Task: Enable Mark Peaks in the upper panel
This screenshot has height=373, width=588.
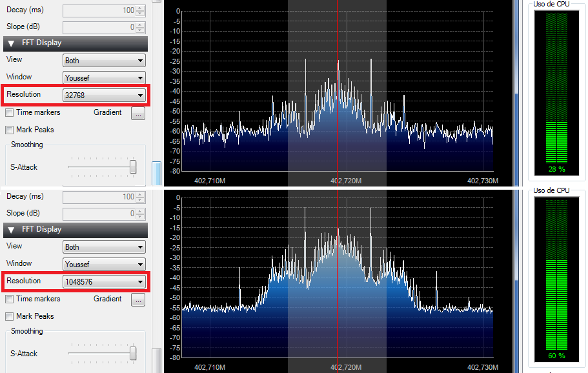Action: [10, 130]
